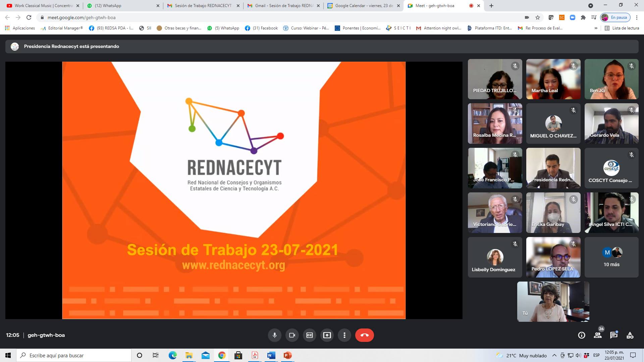Viewport: 644px width, 362px height.
Task: Open the activities icon
Action: coord(630,335)
